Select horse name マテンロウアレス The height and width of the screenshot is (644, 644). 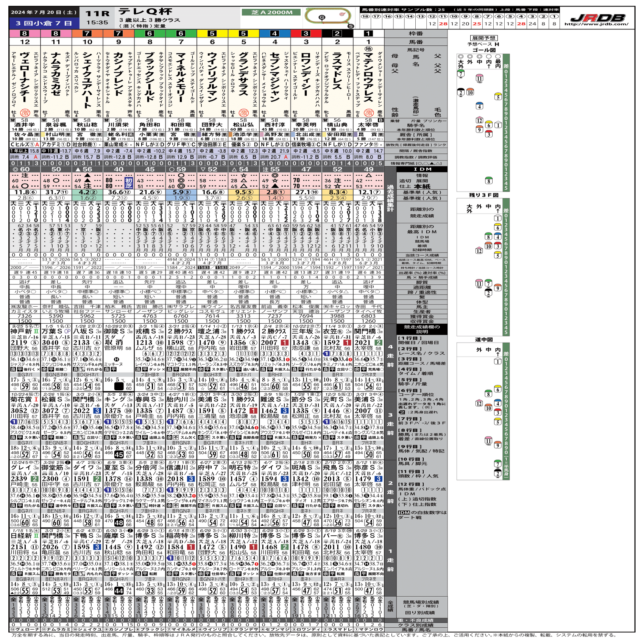point(368,78)
